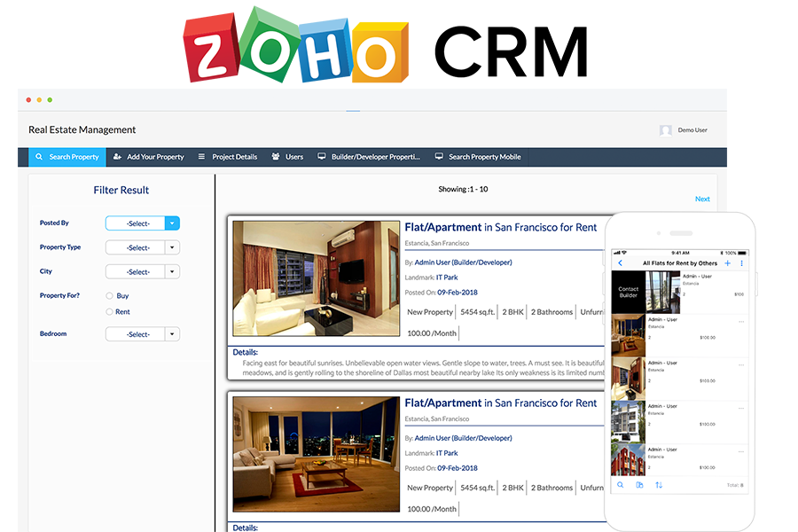Tap the red building thumbnail on phone
The image size is (798, 532).
tap(628, 459)
